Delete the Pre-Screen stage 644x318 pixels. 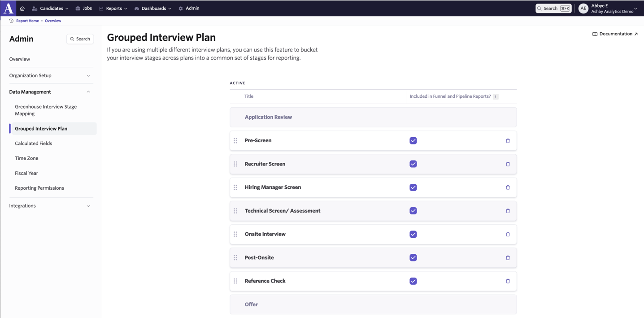pyautogui.click(x=508, y=141)
